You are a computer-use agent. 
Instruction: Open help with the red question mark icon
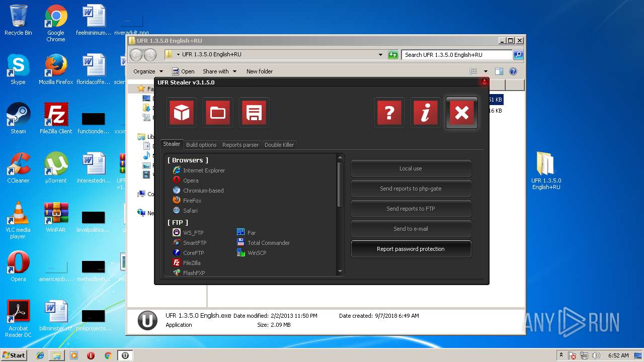[x=389, y=113]
